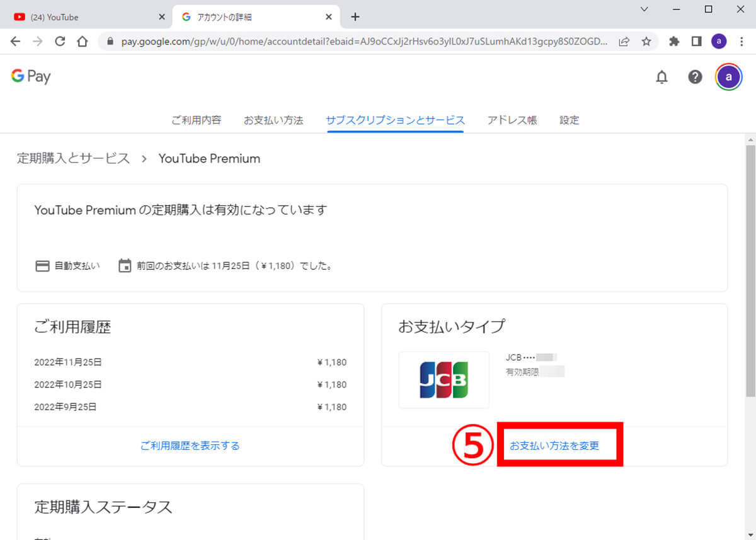Viewport: 756px width, 540px height.
Task: Select サブスクリプションとサービス tab
Action: 395,120
